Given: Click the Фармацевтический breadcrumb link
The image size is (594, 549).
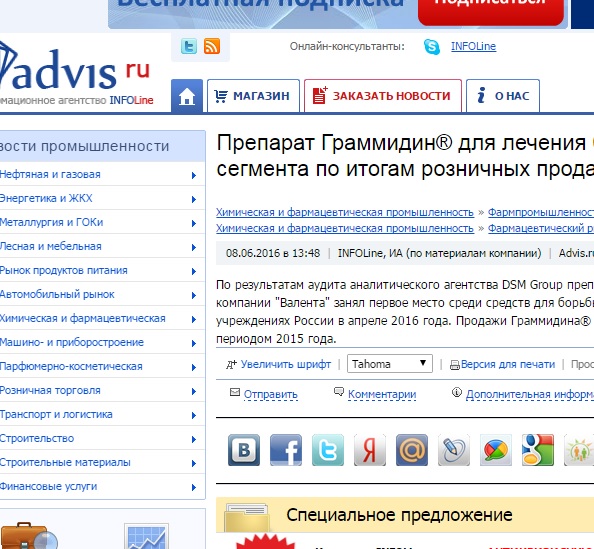Looking at the screenshot, I should tap(541, 228).
